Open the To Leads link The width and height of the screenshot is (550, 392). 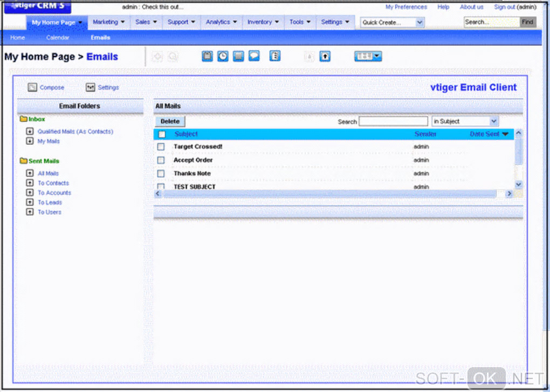coord(50,202)
